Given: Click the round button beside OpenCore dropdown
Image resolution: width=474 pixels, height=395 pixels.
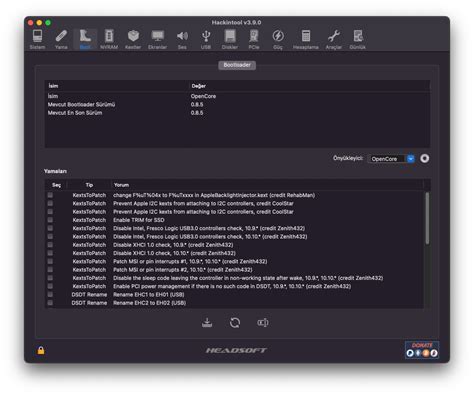Looking at the screenshot, I should 424,158.
